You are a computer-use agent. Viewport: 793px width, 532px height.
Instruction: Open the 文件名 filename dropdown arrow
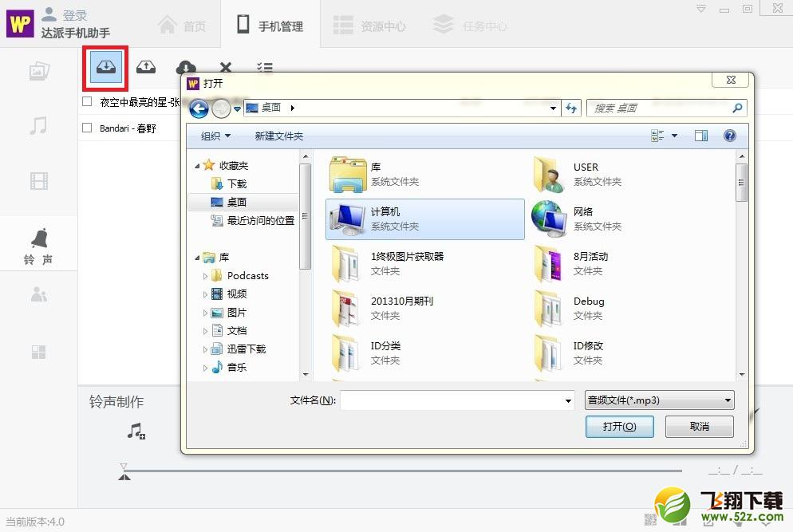(568, 400)
